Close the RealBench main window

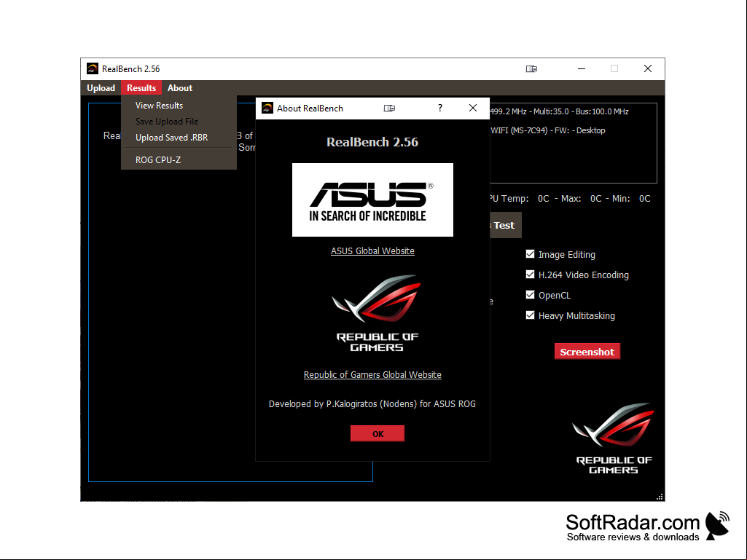click(x=647, y=69)
